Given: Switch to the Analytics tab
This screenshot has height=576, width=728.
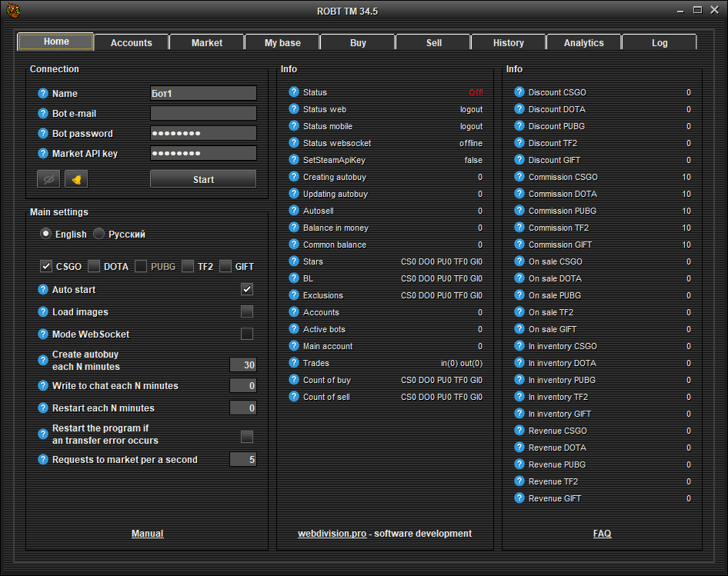Looking at the screenshot, I should pyautogui.click(x=583, y=43).
